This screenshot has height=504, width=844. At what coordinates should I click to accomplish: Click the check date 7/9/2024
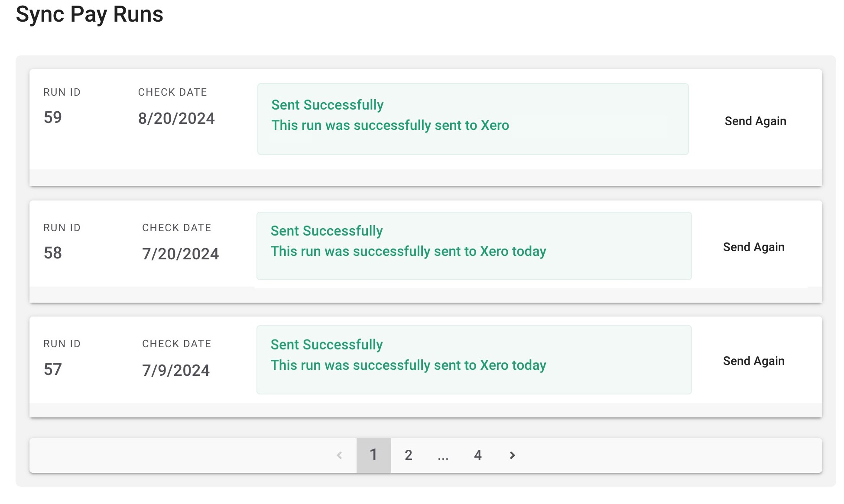(176, 370)
